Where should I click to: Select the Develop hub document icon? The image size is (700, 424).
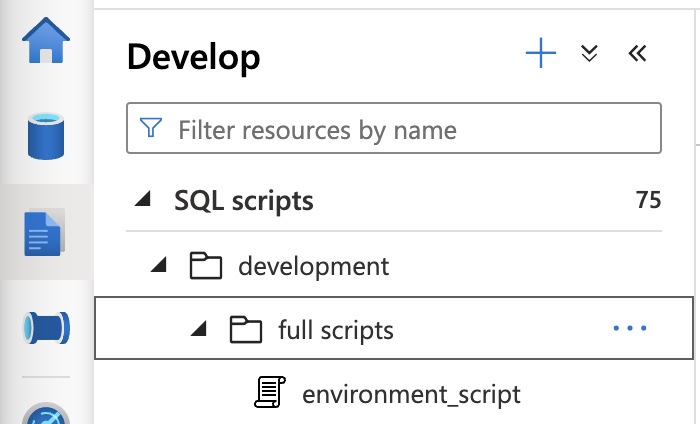[x=46, y=232]
